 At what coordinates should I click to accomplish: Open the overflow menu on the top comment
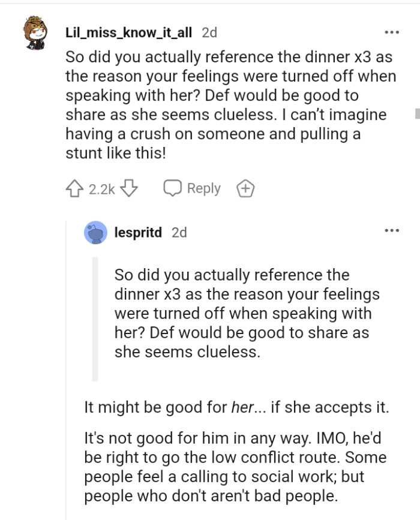click(392, 32)
